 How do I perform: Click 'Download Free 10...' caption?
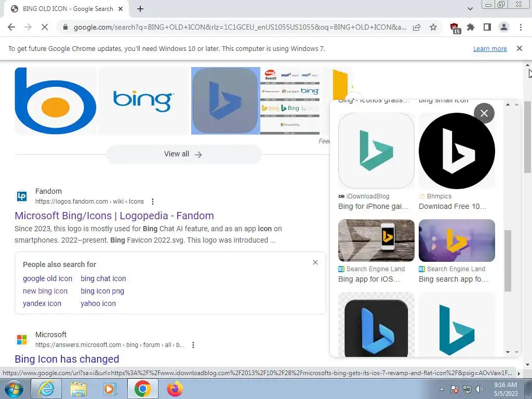tap(453, 206)
